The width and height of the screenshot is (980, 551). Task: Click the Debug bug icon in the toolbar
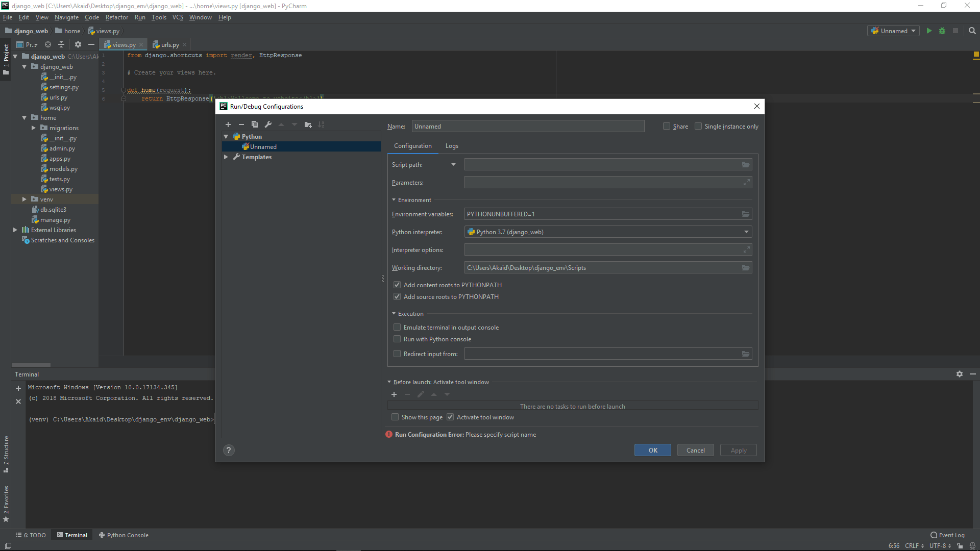click(x=942, y=31)
